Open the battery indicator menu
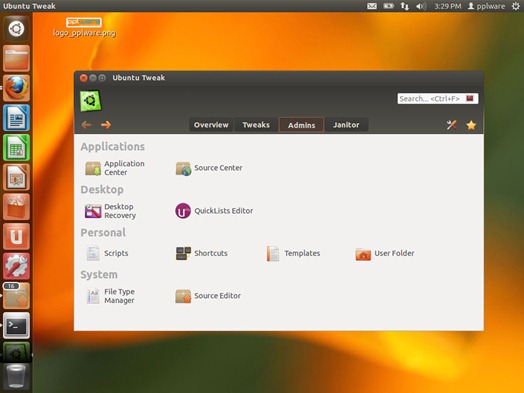524x393 pixels. pyautogui.click(x=388, y=6)
